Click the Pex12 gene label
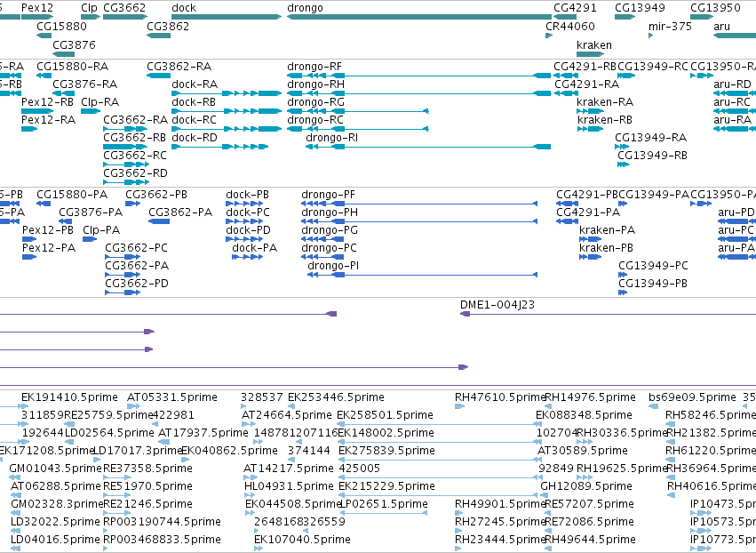Image resolution: width=756 pixels, height=553 pixels. [x=37, y=8]
